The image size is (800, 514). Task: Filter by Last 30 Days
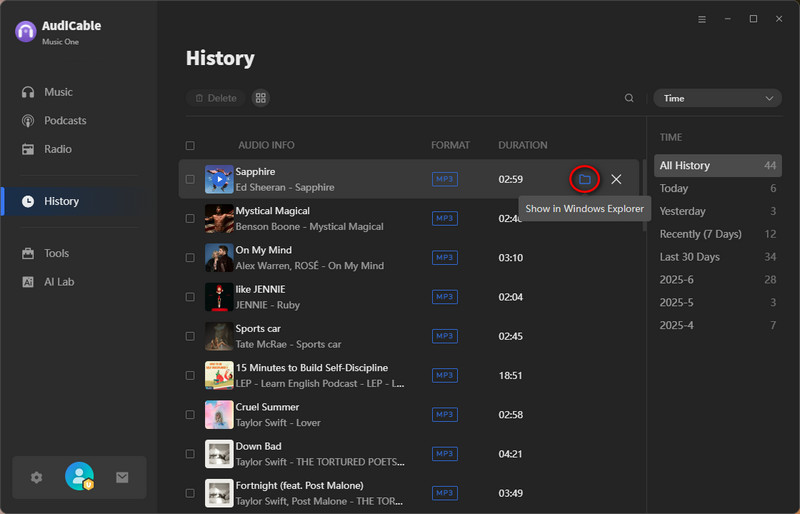tap(717, 257)
